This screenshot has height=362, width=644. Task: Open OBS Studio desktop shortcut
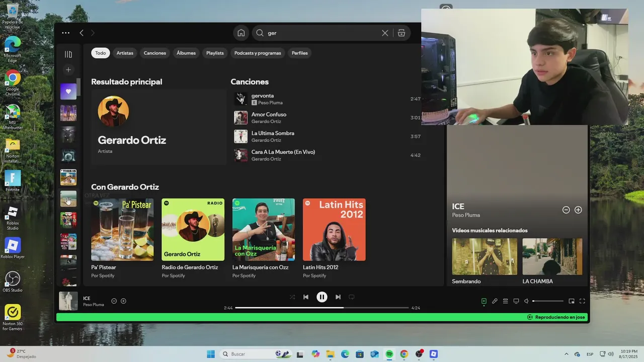(13, 281)
